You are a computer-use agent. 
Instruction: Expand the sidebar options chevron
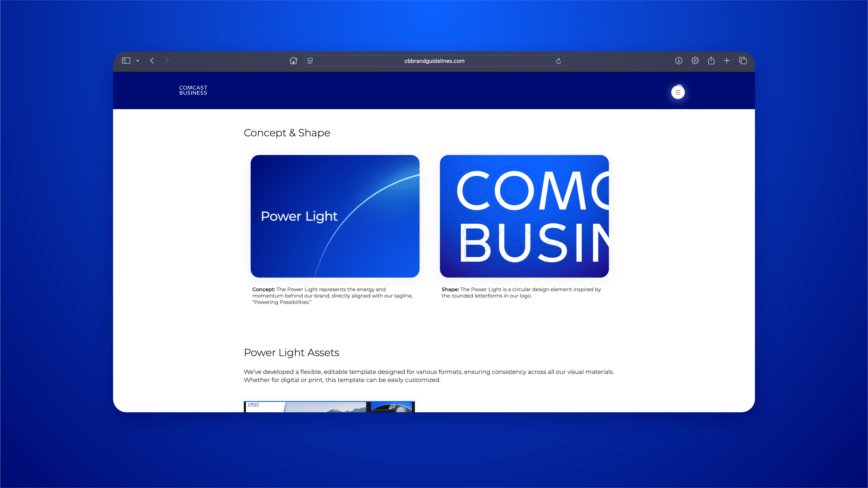tap(137, 61)
